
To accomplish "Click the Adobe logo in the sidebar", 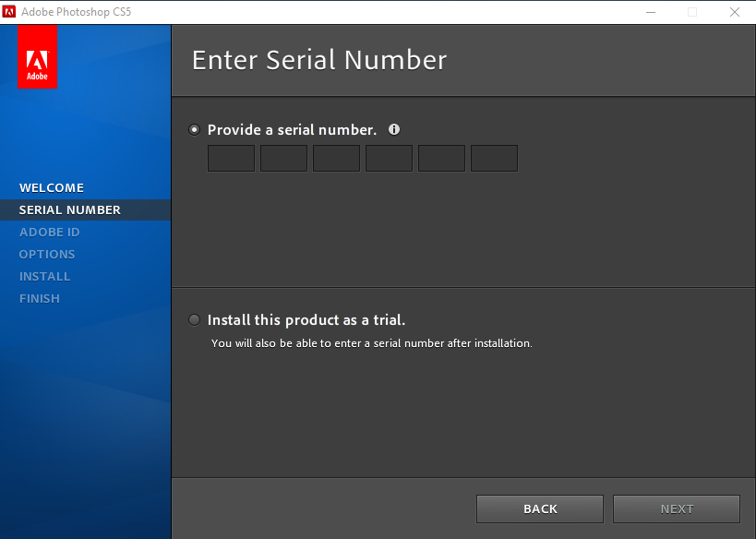I will (x=37, y=57).
